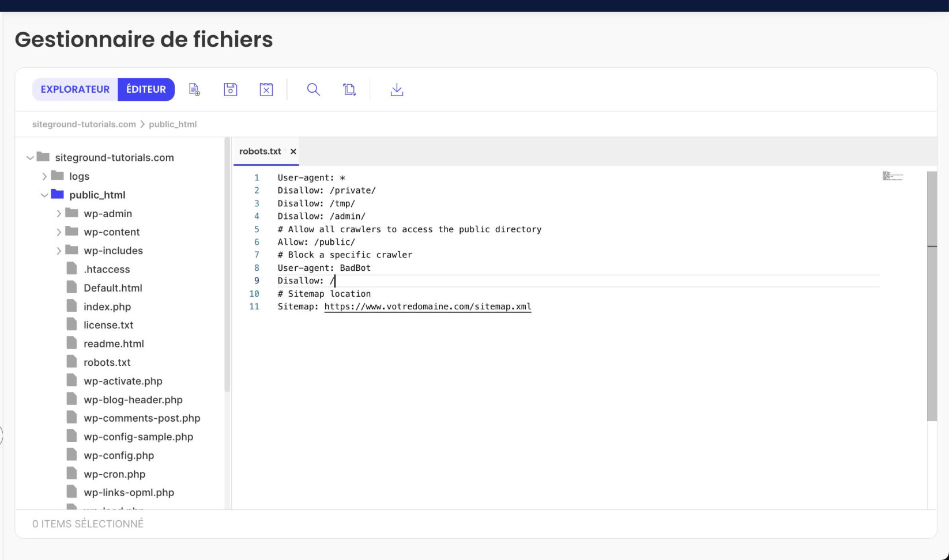Expand the wp-content folder chevron
This screenshot has height=560, width=949.
59,232
